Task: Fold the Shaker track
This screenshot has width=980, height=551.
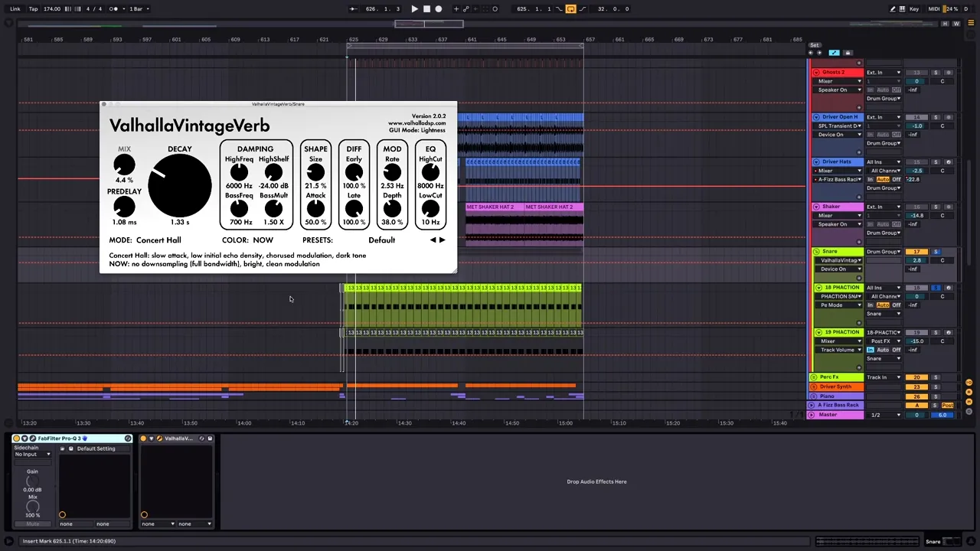Action: [817, 207]
